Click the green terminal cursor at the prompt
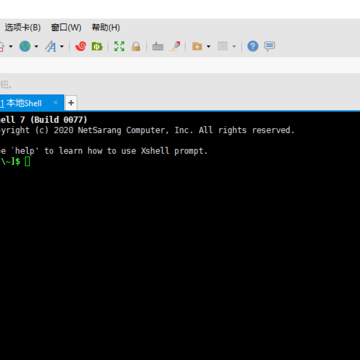The image size is (360, 360). tap(27, 162)
